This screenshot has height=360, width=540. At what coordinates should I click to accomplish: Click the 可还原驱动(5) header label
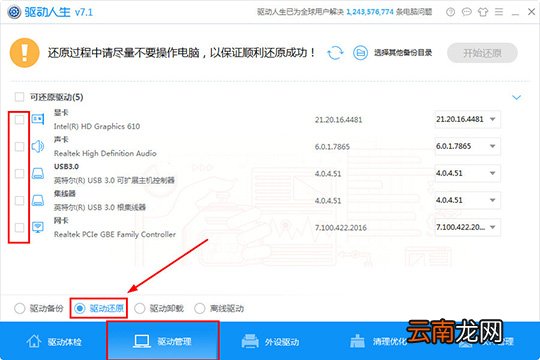pyautogui.click(x=56, y=97)
